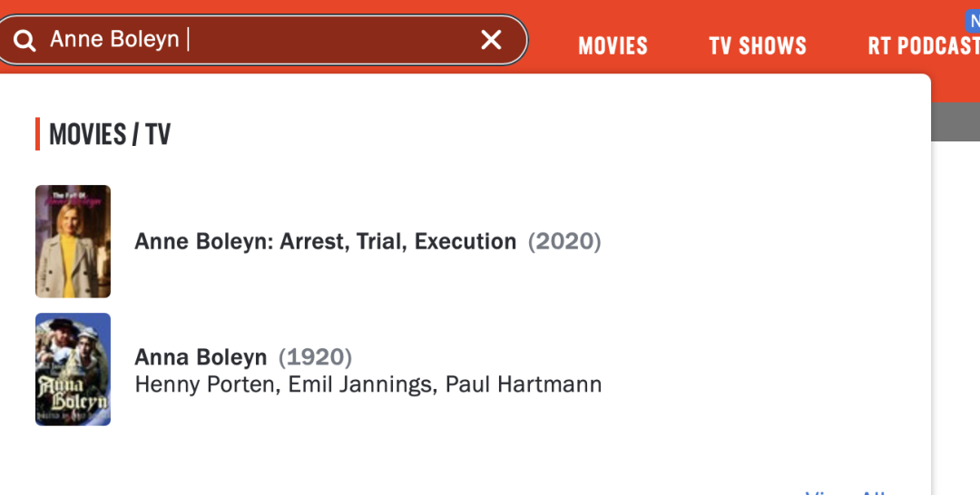Click the orange accent bar beside MOVIES / TV
Image resolution: width=980 pixels, height=495 pixels.
coord(37,133)
